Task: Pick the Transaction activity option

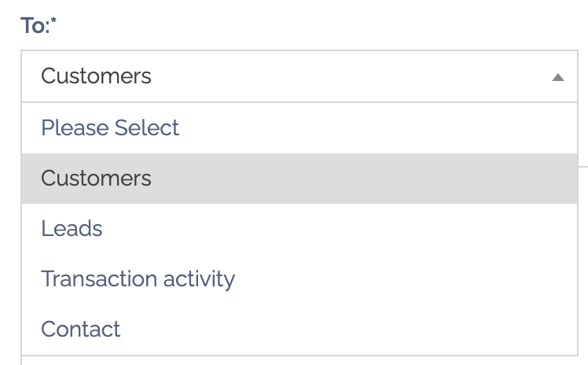Action: [x=138, y=278]
